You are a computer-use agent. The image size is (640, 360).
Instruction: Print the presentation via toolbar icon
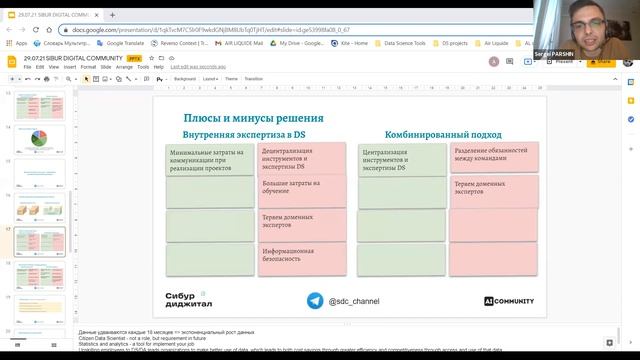point(47,79)
